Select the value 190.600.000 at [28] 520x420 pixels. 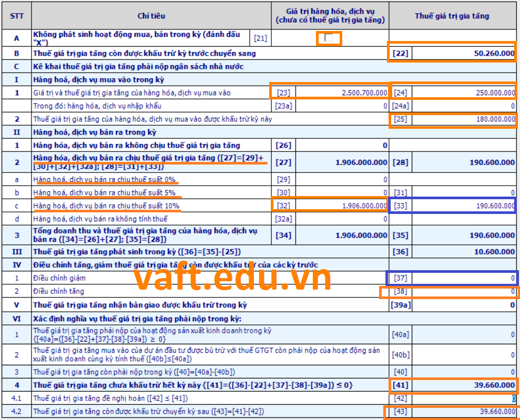point(492,162)
